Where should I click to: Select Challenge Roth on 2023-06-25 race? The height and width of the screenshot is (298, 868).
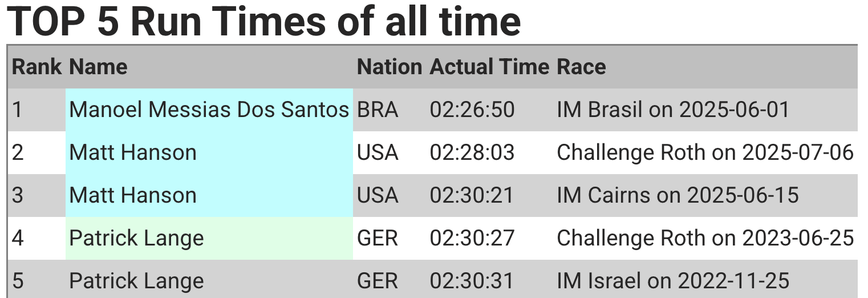click(705, 238)
